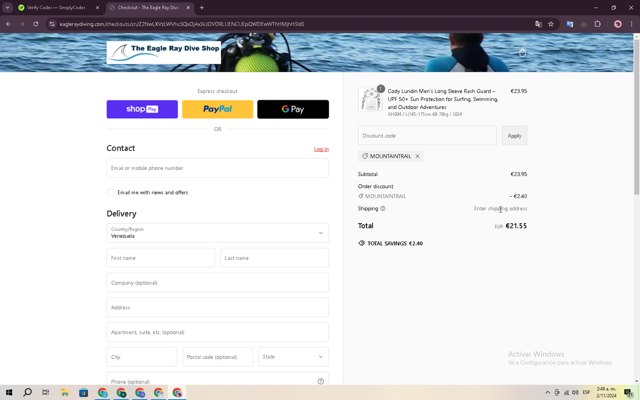The image size is (640, 400).
Task: Pay with Google Pay
Action: click(293, 109)
